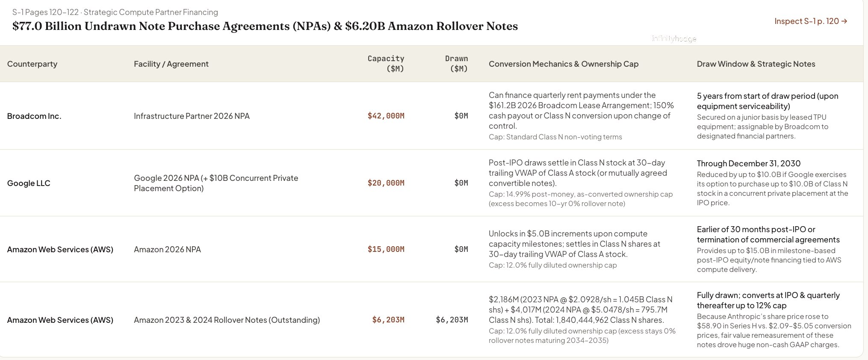Select Conversion Mechanics & Ownership Cap header
The height and width of the screenshot is (360, 868).
coord(564,64)
